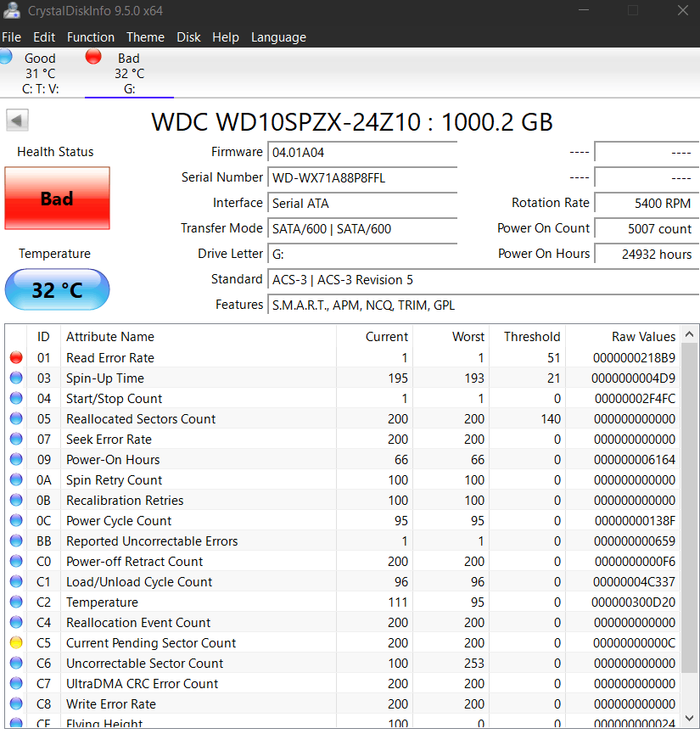
Task: Click the red Bad health status button
Action: [57, 199]
